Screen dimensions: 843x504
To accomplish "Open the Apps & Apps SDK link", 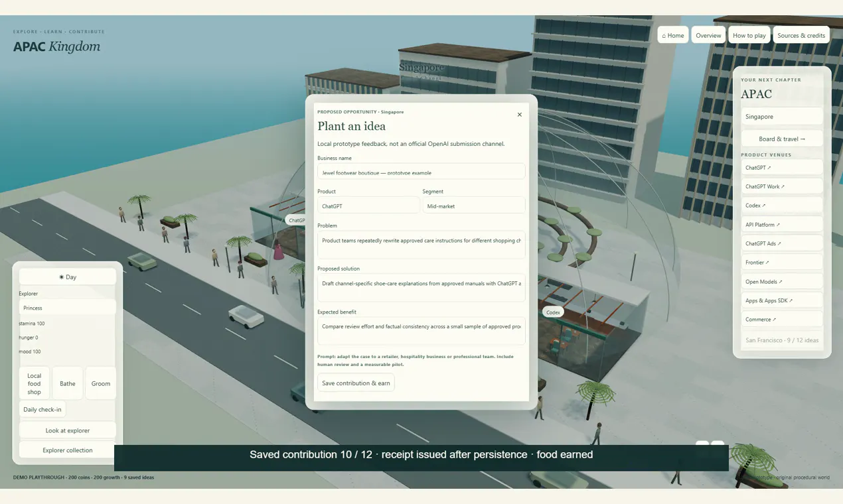I will coord(782,300).
